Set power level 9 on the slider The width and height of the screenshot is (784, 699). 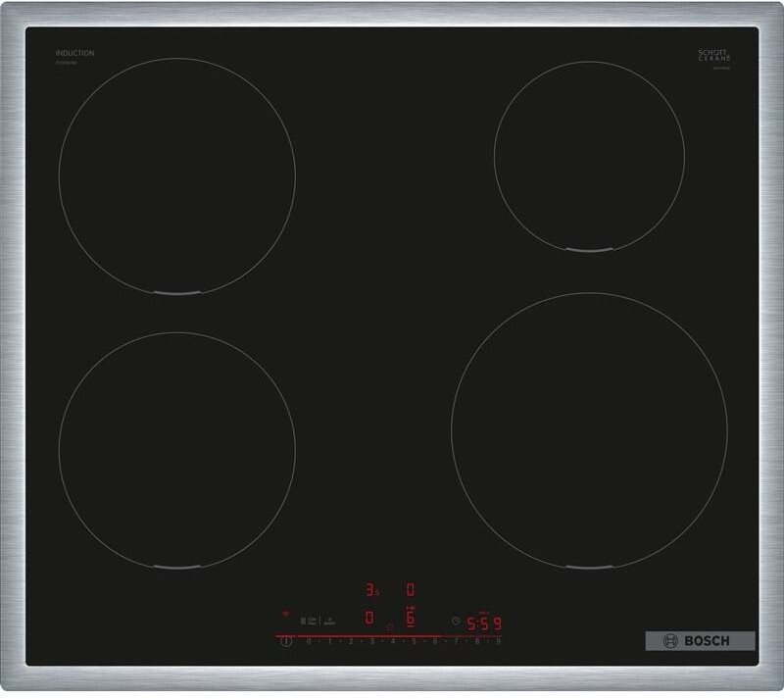click(x=498, y=641)
